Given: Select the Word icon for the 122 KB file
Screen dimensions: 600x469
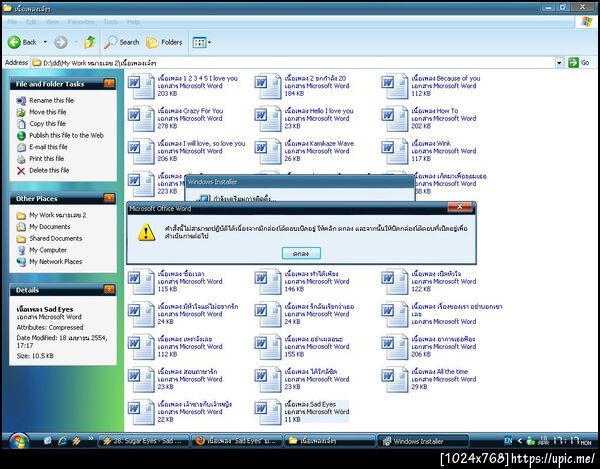Looking at the screenshot, I should click(x=395, y=282).
